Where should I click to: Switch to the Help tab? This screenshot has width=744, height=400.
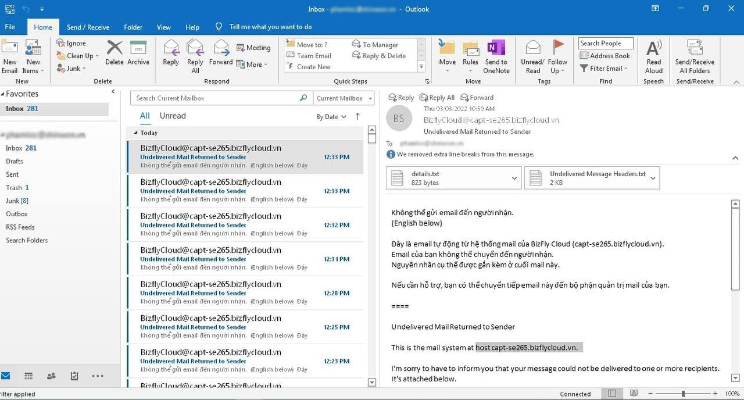pos(192,27)
